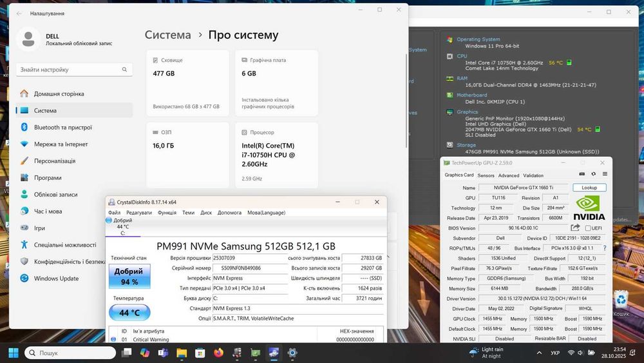The height and width of the screenshot is (363, 644).
Task: Switch to the Advanced tab in GPU-Z
Action: pyautogui.click(x=509, y=175)
